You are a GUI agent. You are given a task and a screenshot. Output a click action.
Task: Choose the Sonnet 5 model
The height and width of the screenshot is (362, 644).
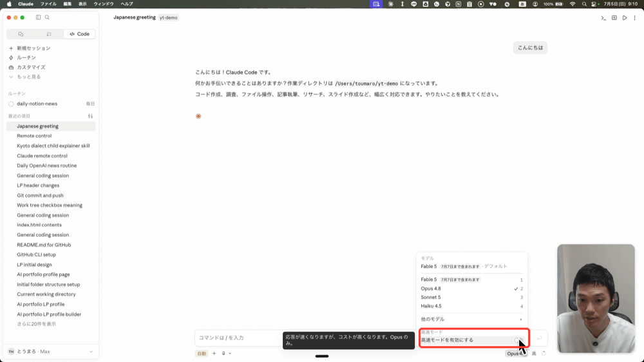pos(471,298)
